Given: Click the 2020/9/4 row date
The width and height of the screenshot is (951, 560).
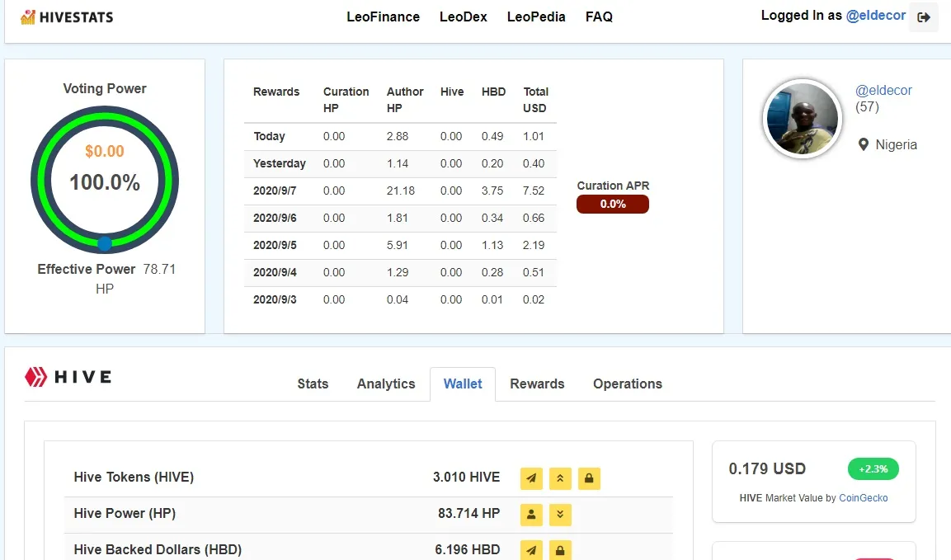Looking at the screenshot, I should tap(275, 273).
